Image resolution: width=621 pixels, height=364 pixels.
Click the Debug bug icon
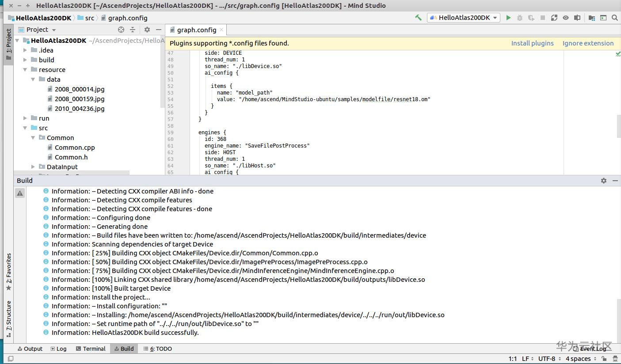[520, 18]
